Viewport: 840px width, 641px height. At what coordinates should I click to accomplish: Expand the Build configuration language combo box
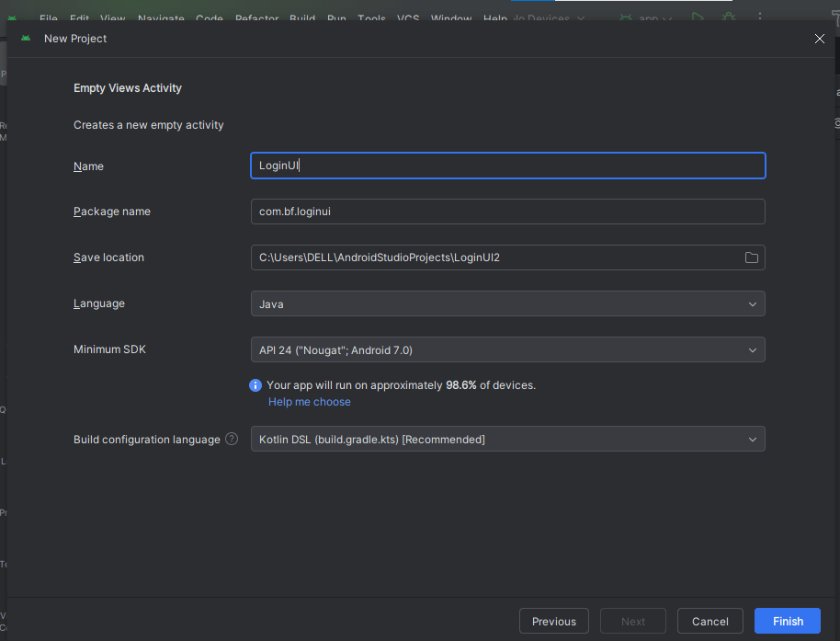(507, 440)
